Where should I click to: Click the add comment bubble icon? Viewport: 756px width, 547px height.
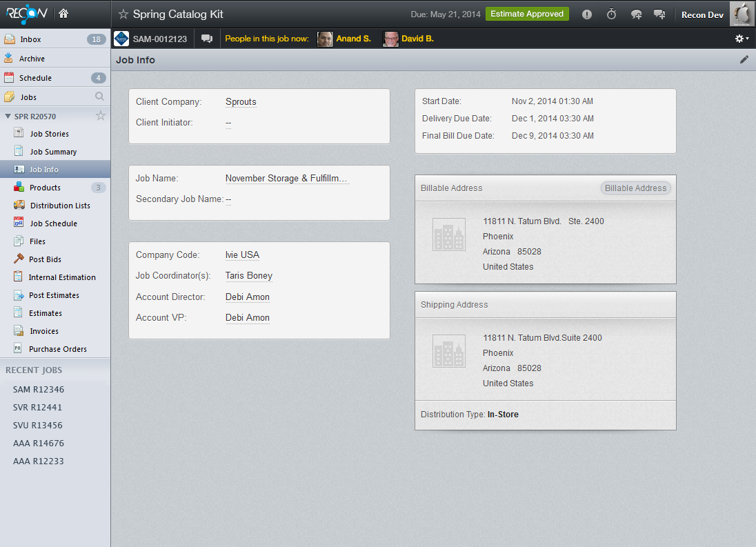(x=636, y=14)
